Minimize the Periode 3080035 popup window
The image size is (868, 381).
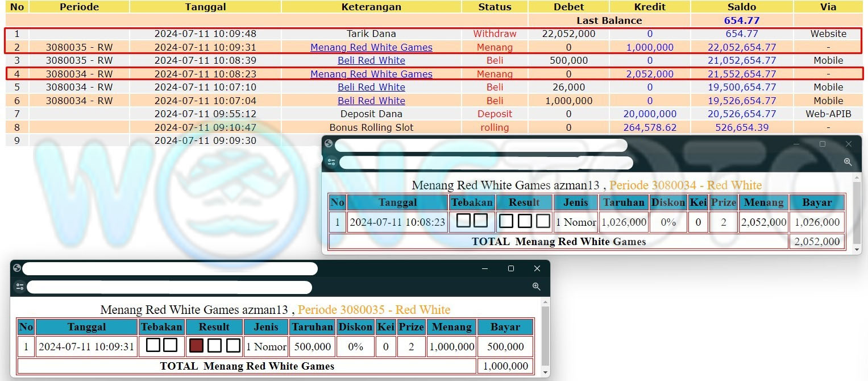pos(484,268)
